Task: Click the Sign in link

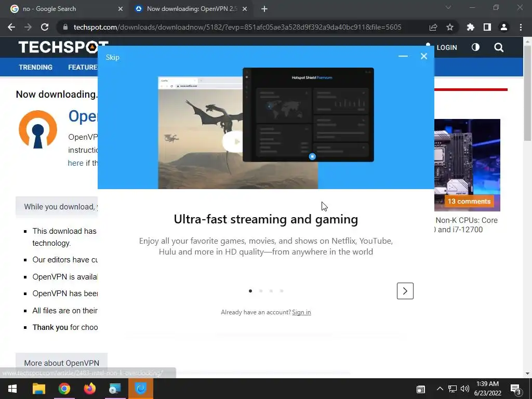Action: click(x=301, y=312)
